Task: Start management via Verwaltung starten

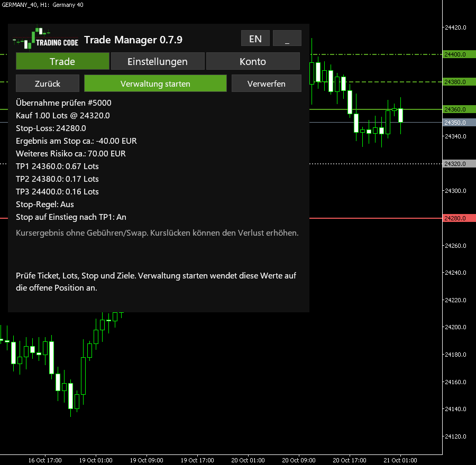Action: [155, 83]
